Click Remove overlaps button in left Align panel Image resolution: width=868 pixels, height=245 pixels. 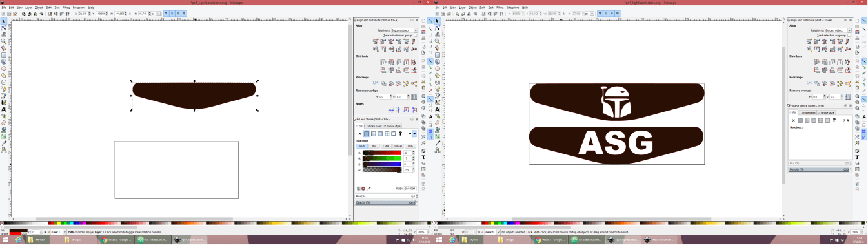[x=414, y=96]
